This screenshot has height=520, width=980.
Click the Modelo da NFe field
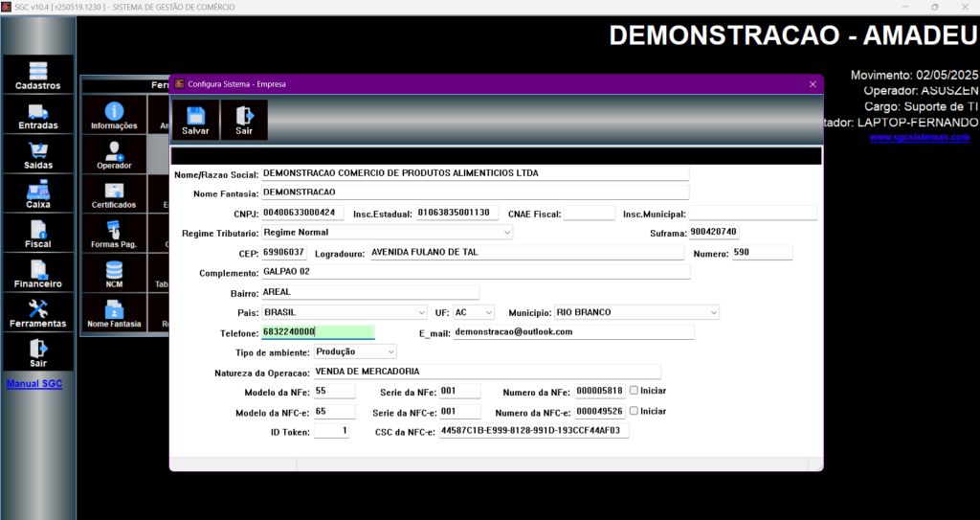pos(334,391)
